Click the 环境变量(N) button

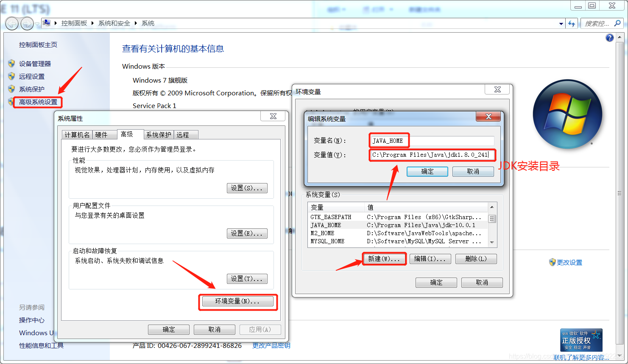(237, 302)
